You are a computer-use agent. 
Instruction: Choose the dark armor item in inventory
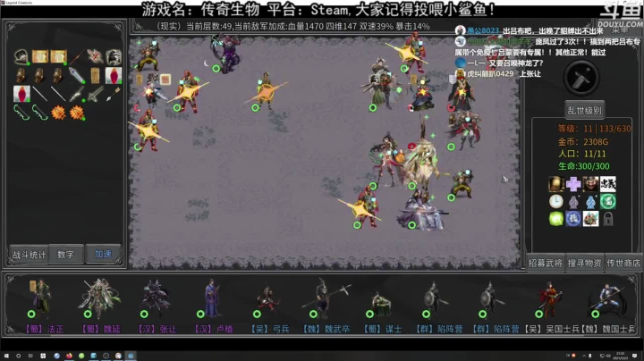114,56
